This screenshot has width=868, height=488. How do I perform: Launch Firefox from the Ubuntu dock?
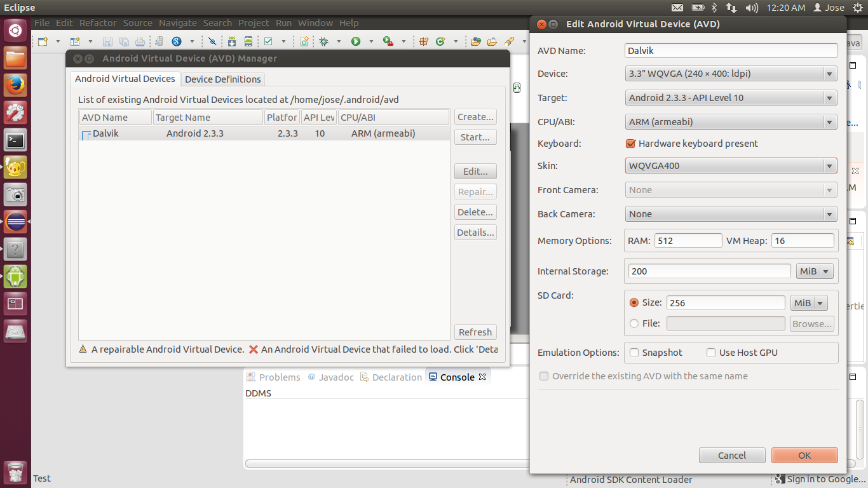tap(15, 84)
